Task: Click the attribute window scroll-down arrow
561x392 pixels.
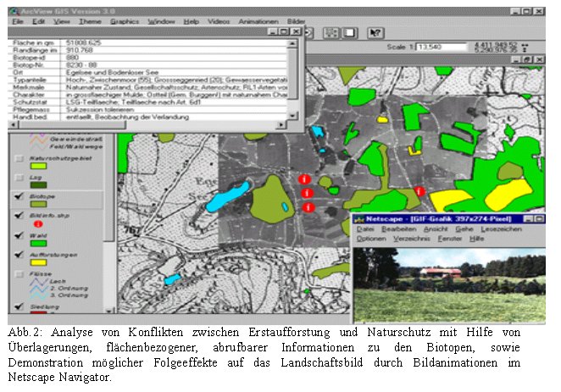Action: click(292, 116)
